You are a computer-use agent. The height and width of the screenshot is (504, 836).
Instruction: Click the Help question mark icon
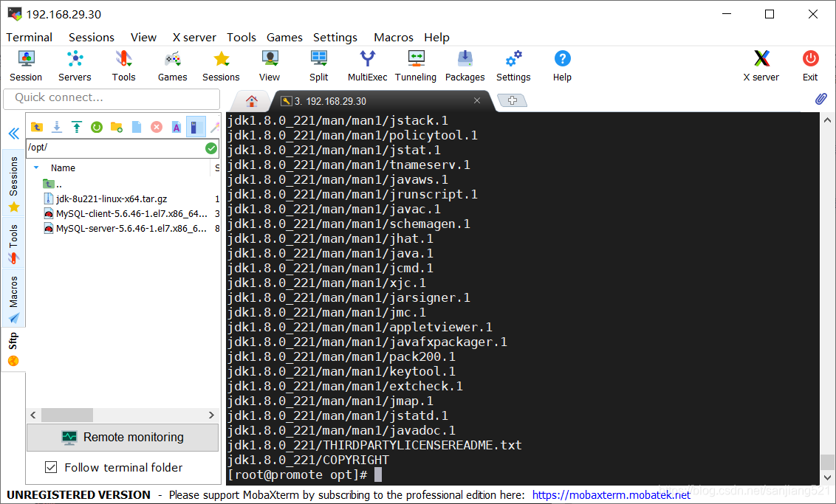[x=562, y=66]
